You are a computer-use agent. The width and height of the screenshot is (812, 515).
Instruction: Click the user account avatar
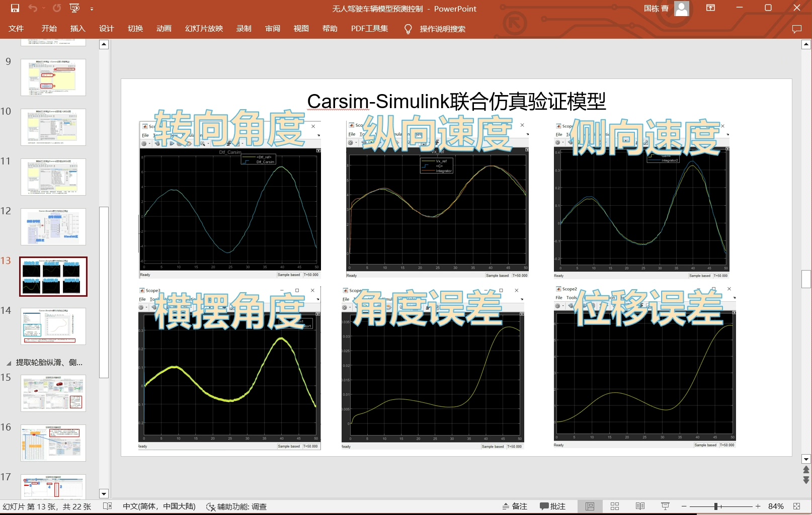[x=682, y=8]
